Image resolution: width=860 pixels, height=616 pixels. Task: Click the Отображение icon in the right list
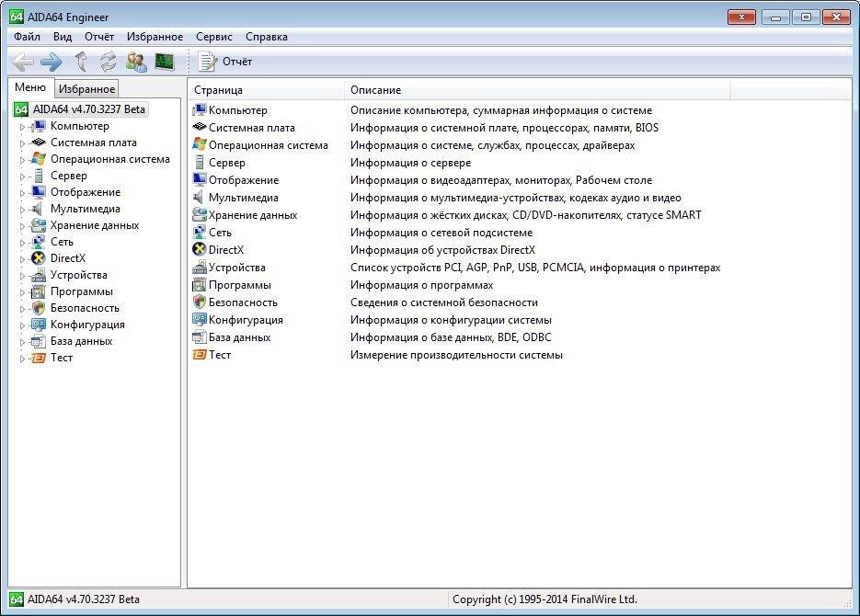click(x=199, y=180)
